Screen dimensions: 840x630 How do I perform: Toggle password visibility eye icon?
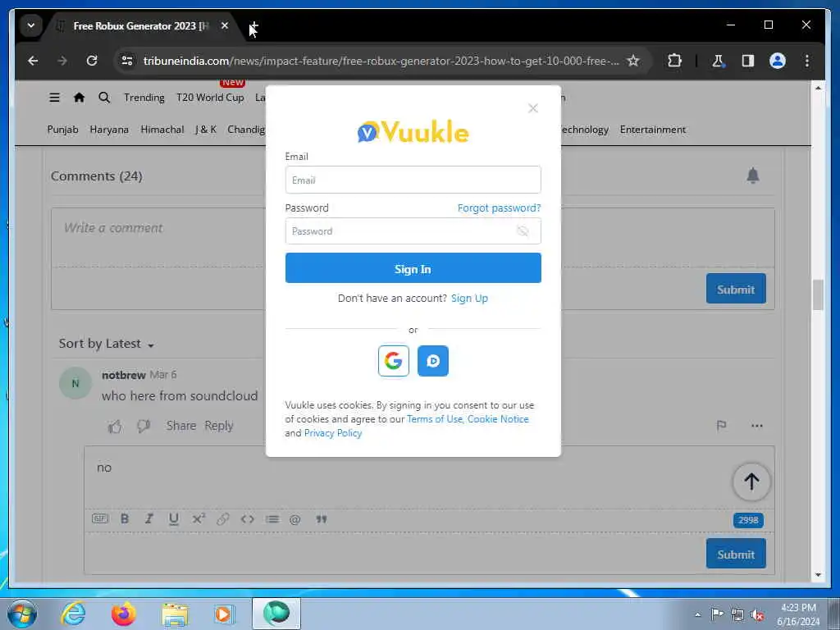(x=523, y=231)
